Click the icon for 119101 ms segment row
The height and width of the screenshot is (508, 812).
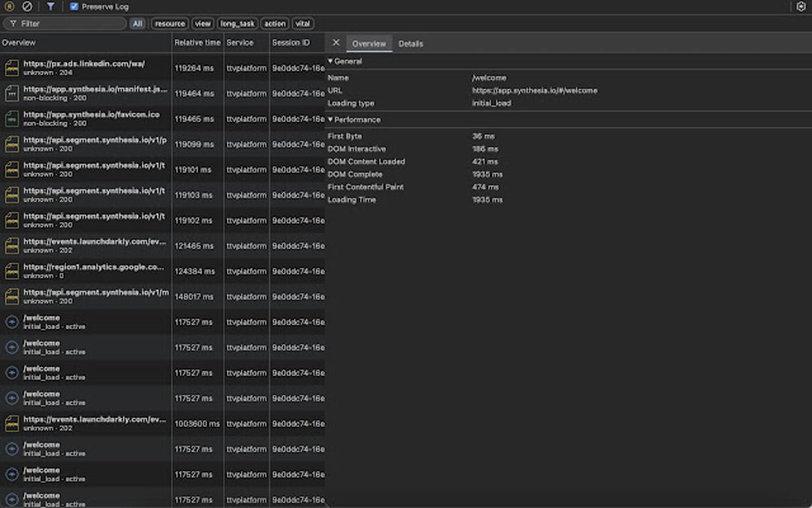tap(12, 170)
